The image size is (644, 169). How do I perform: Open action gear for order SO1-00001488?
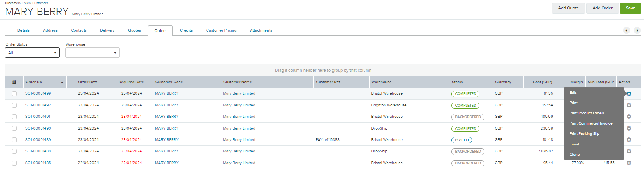point(629,151)
